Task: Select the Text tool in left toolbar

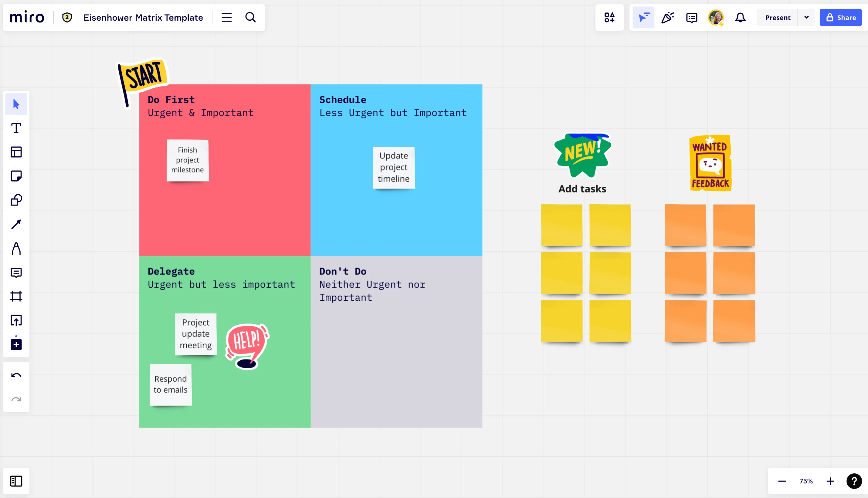Action: coord(16,128)
